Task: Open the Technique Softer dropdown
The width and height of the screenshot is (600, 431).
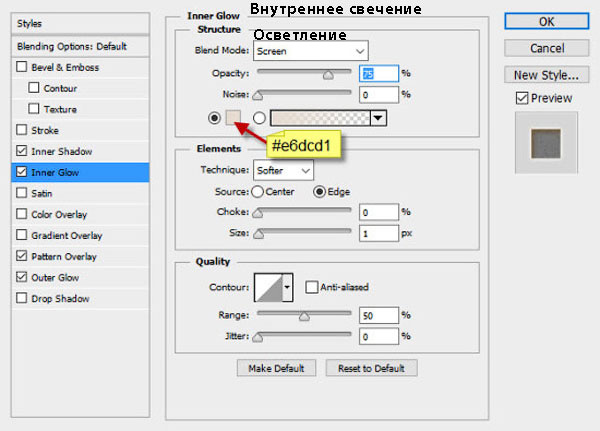Action: click(283, 170)
